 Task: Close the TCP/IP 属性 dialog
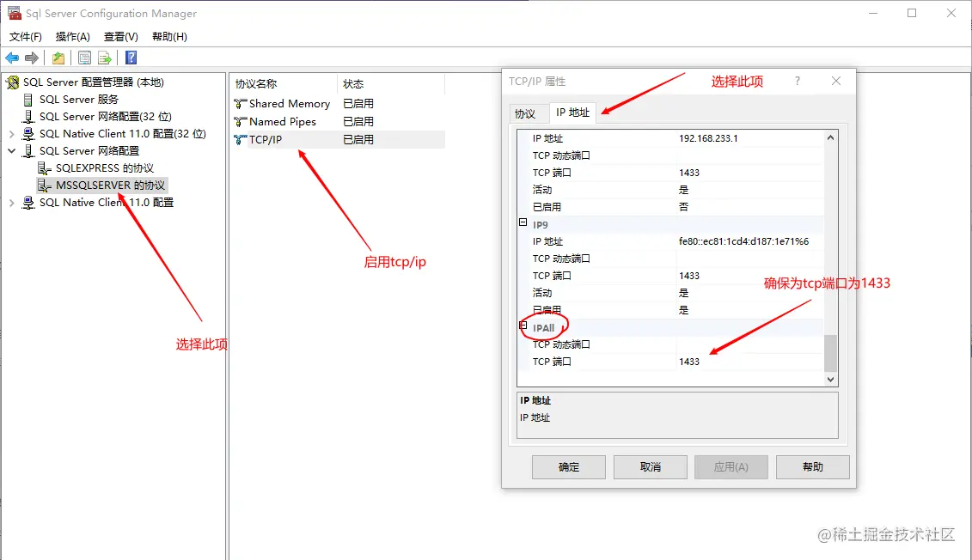coord(836,81)
